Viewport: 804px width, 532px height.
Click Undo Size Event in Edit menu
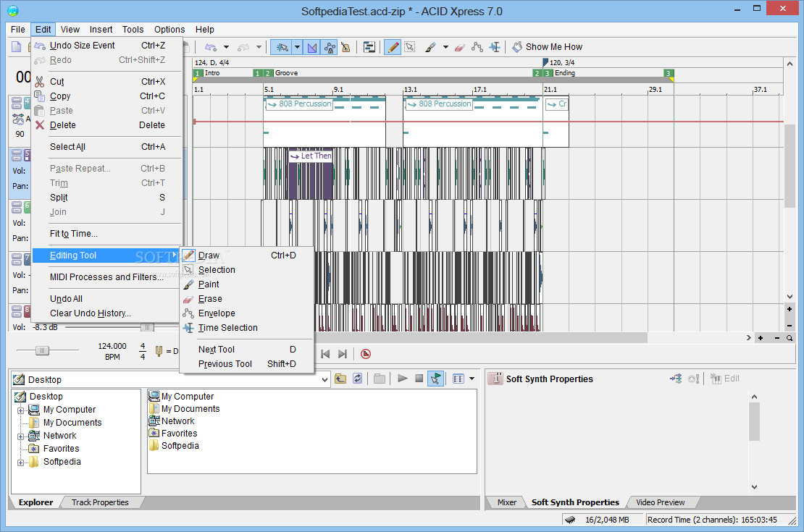106,45
